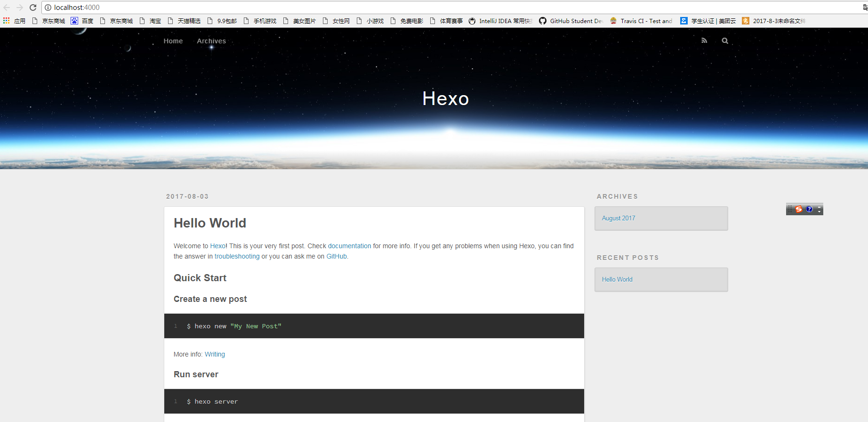Click the Sogou toolbar help question icon
The height and width of the screenshot is (422, 868).
[809, 209]
